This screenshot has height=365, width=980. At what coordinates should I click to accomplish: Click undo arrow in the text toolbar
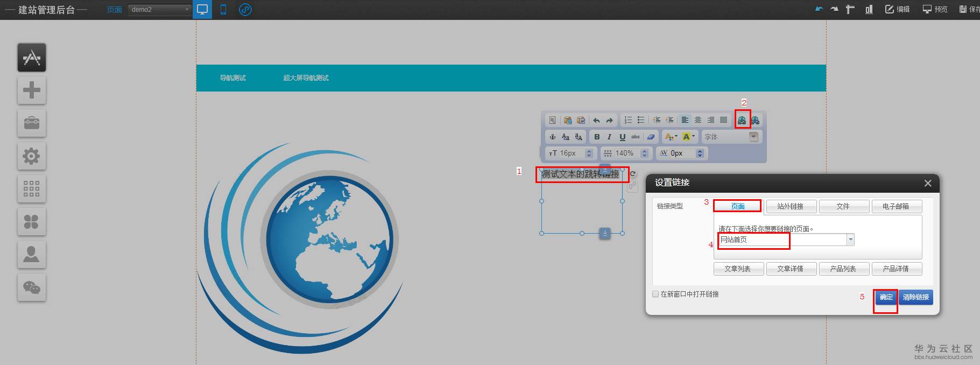(x=596, y=120)
